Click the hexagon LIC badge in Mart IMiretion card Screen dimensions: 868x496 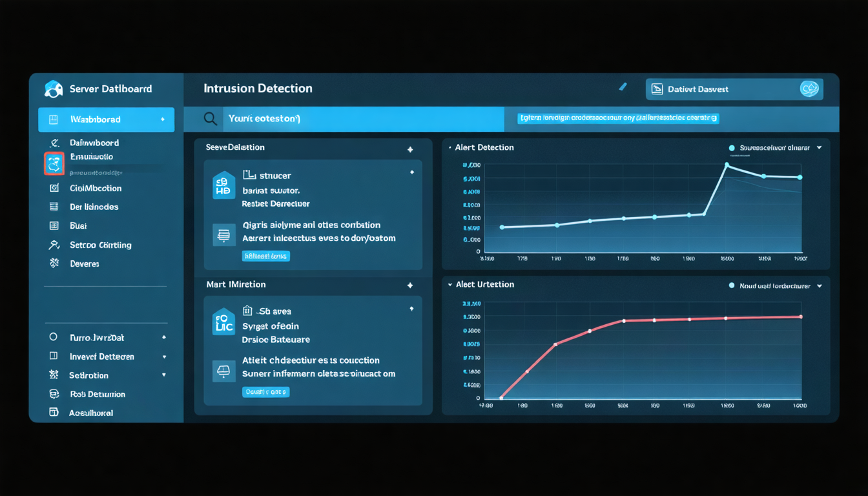coord(224,322)
